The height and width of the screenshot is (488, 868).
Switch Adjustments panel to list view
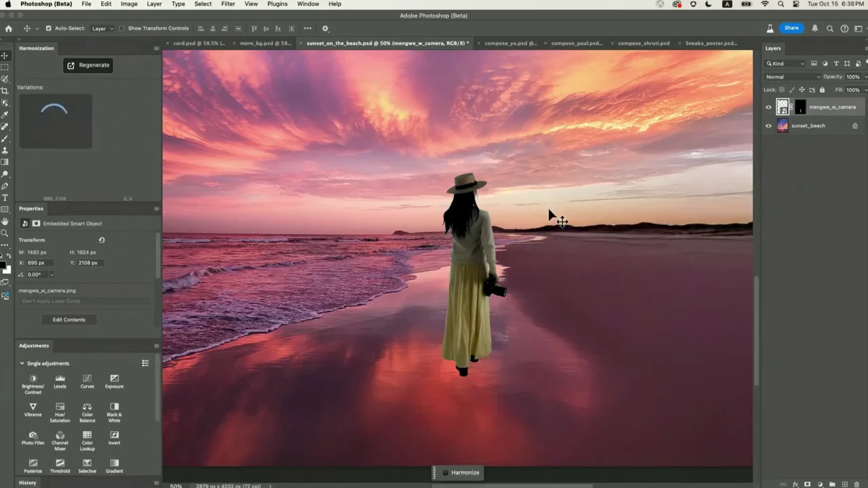(145, 363)
